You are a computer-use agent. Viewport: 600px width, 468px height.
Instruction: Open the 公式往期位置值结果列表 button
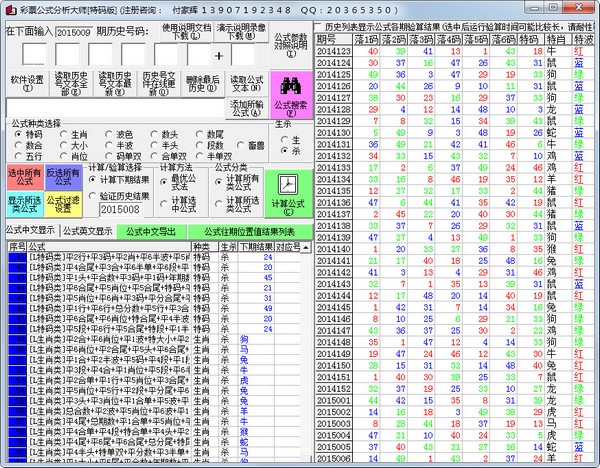click(x=249, y=232)
